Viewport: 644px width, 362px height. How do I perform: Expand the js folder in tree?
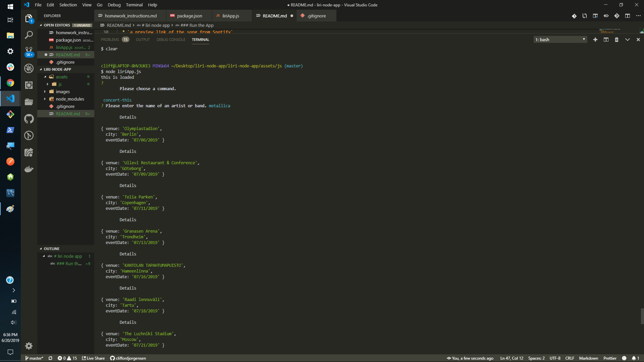coord(47,84)
